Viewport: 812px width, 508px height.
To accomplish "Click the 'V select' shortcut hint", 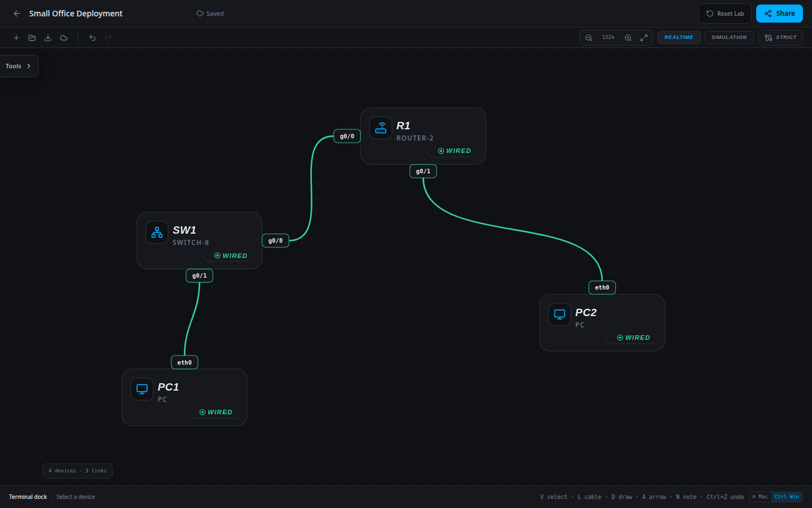I will (554, 497).
